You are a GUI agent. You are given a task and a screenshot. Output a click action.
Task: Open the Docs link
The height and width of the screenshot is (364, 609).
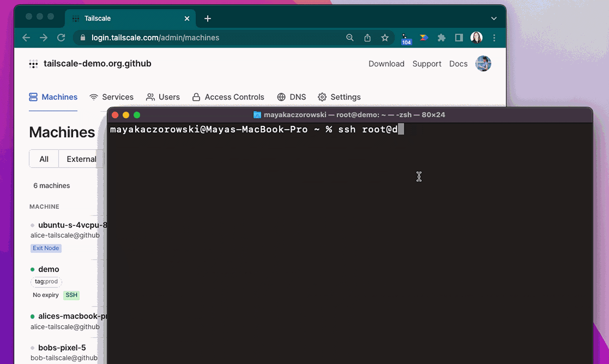[458, 64]
